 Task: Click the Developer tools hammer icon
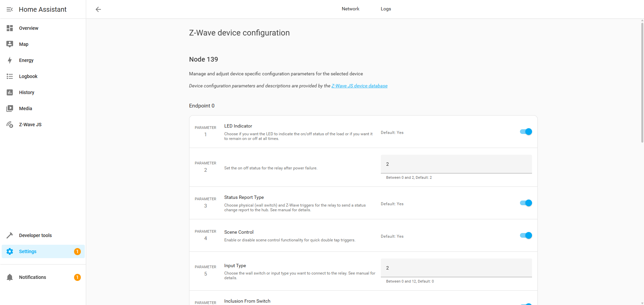pyautogui.click(x=10, y=235)
